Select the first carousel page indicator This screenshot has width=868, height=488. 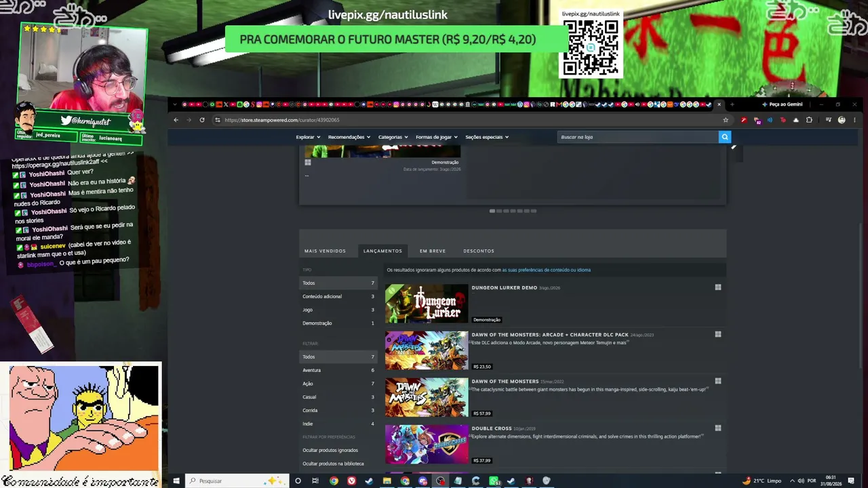click(492, 211)
